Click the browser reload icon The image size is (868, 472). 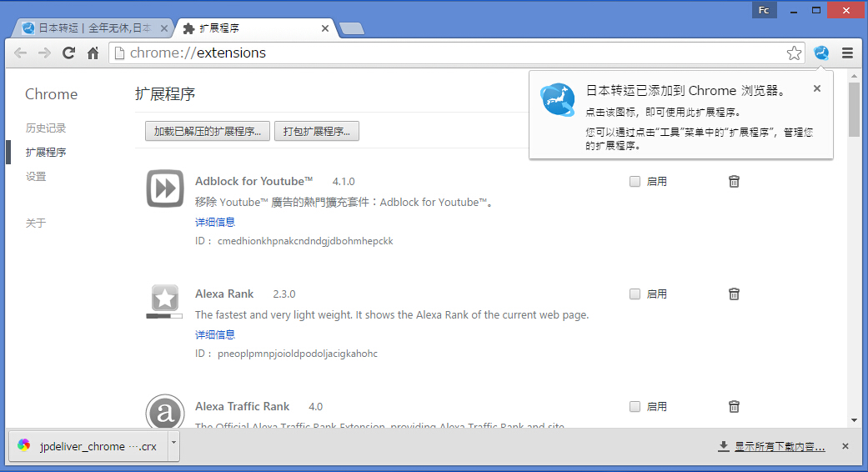point(69,53)
